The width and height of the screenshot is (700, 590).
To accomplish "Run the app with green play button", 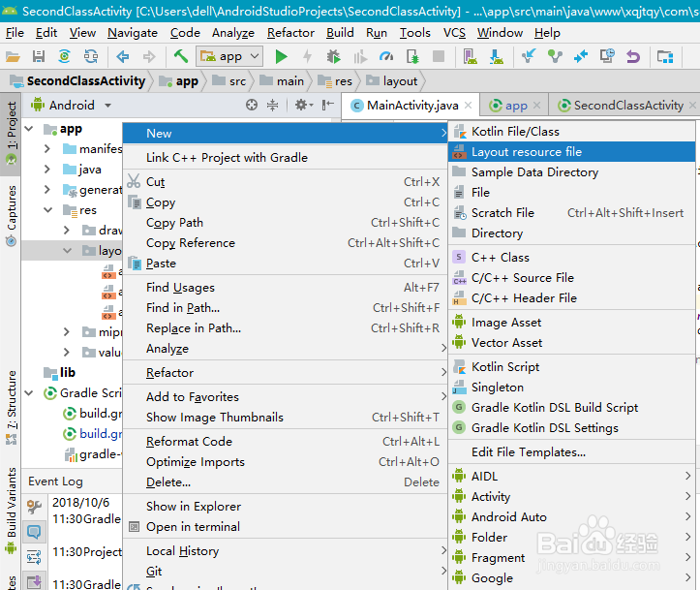I will coord(281,57).
